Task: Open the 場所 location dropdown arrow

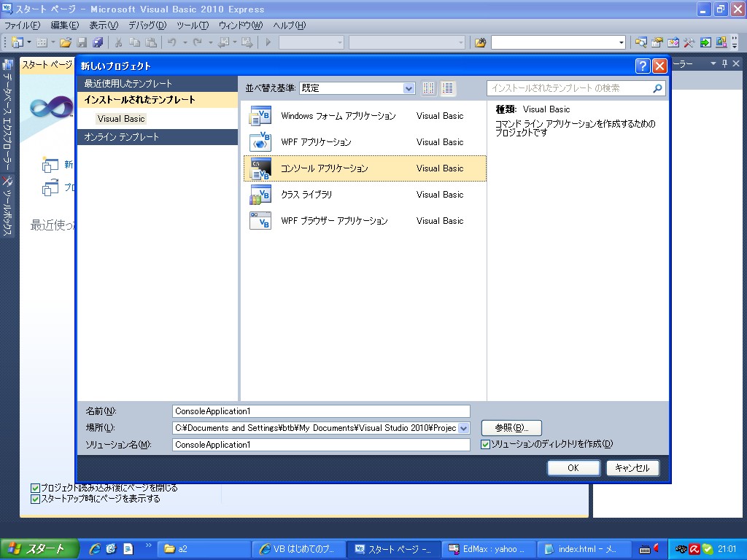Action: tap(463, 427)
